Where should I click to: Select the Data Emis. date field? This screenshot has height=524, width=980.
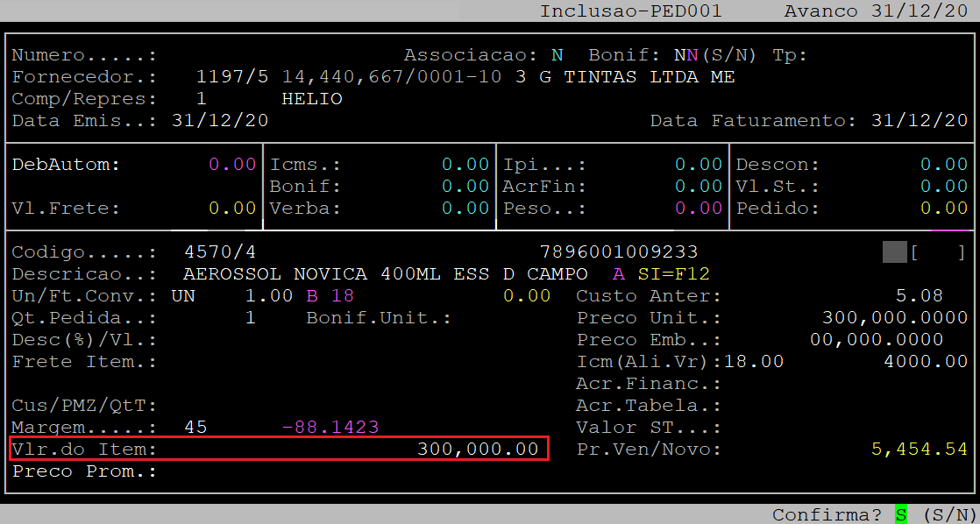click(220, 121)
